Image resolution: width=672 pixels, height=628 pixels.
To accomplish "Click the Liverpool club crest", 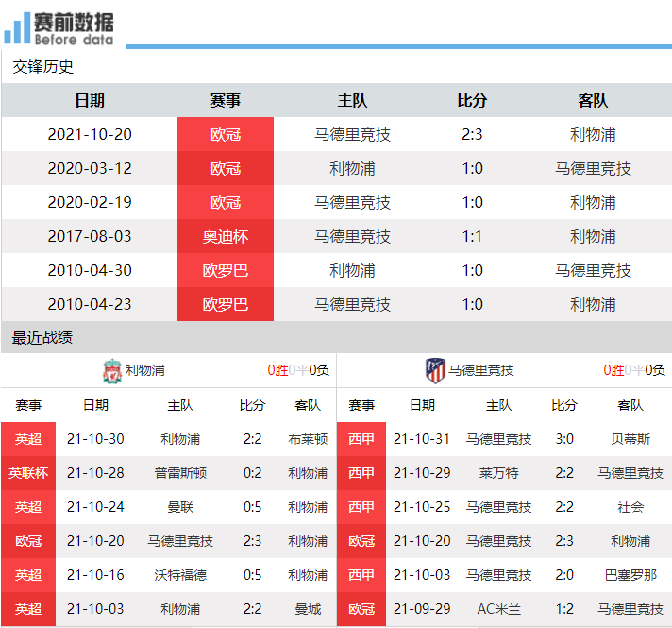I will click(112, 370).
